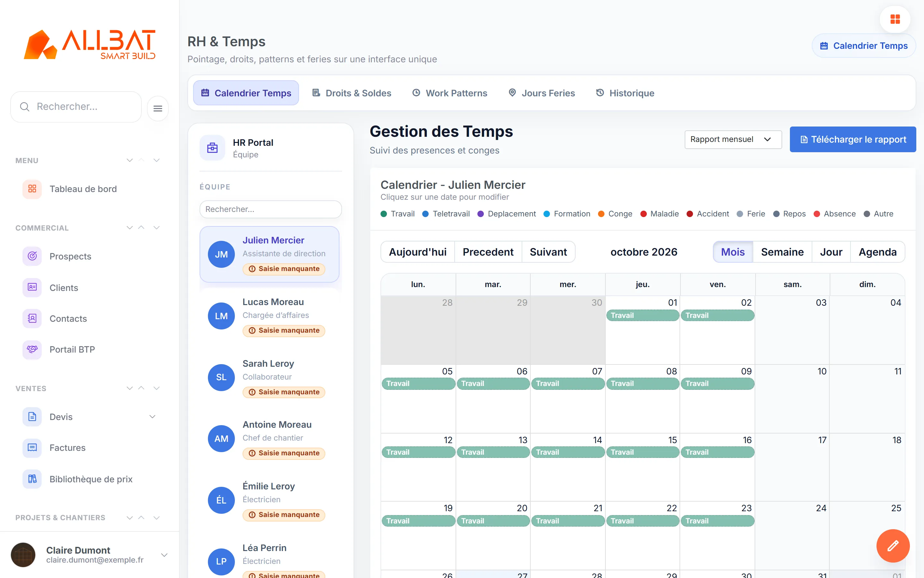Click the orange Conge legend dot
This screenshot has width=924, height=578.
click(x=601, y=214)
